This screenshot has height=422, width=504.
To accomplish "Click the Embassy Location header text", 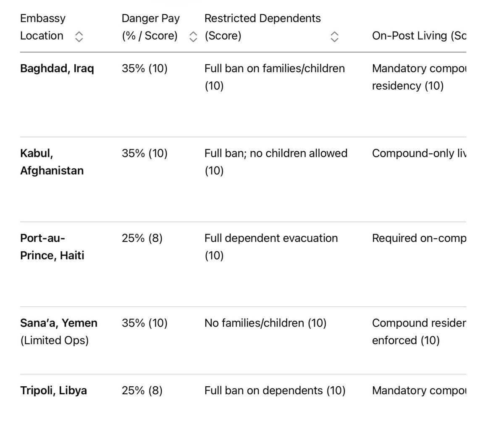I will 43,27.
